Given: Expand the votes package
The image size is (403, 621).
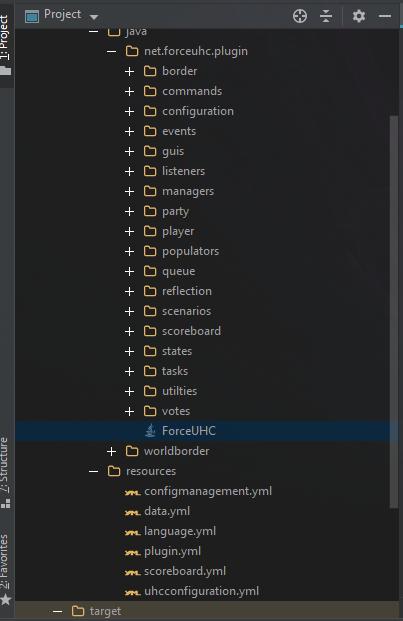Looking at the screenshot, I should pyautogui.click(x=129, y=411).
